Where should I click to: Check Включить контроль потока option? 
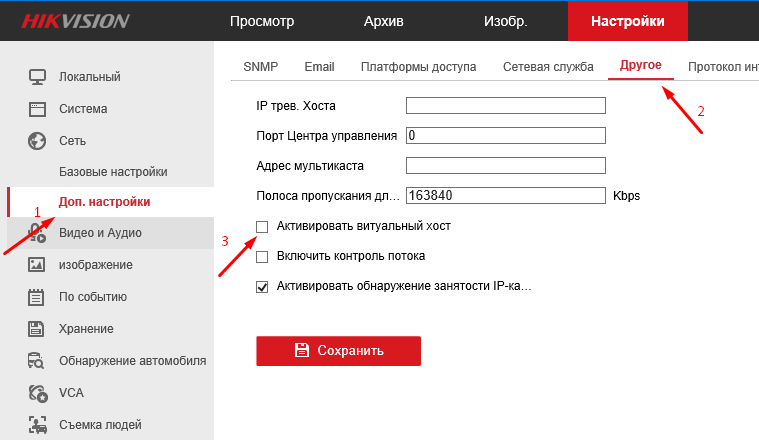point(263,257)
